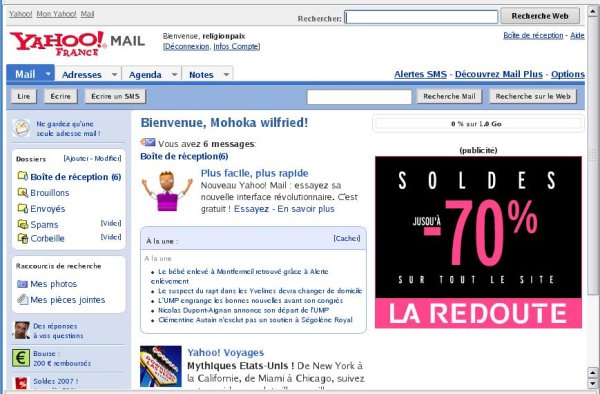Click the Mes pièces jointes paperclip icon
The image size is (600, 394).
pos(23,300)
